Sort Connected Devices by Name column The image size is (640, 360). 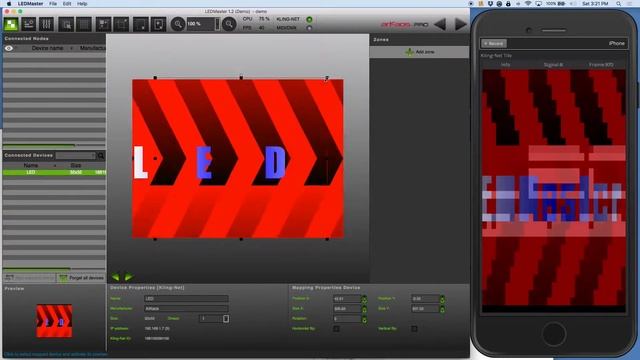click(31, 165)
